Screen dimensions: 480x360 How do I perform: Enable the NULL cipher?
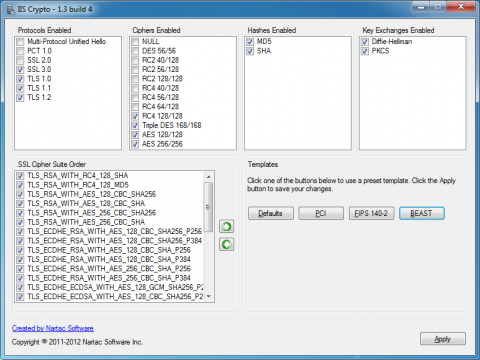[135, 42]
